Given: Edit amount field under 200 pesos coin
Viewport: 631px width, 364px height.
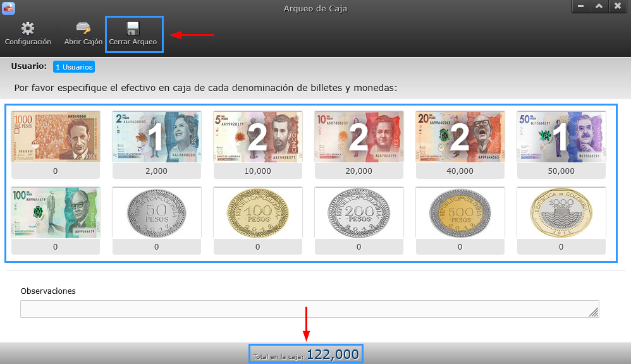Looking at the screenshot, I should coord(359,246).
